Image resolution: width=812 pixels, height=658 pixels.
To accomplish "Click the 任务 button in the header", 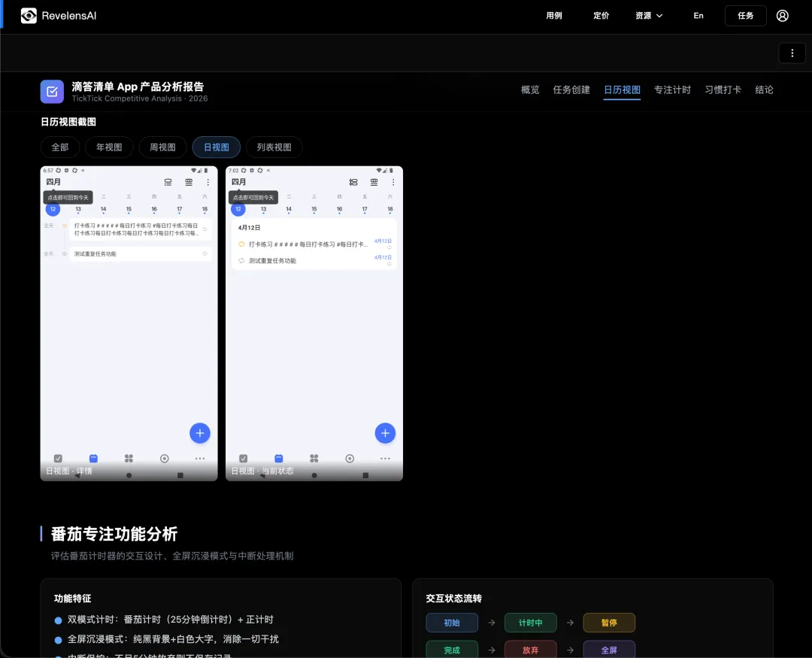I will click(x=745, y=16).
